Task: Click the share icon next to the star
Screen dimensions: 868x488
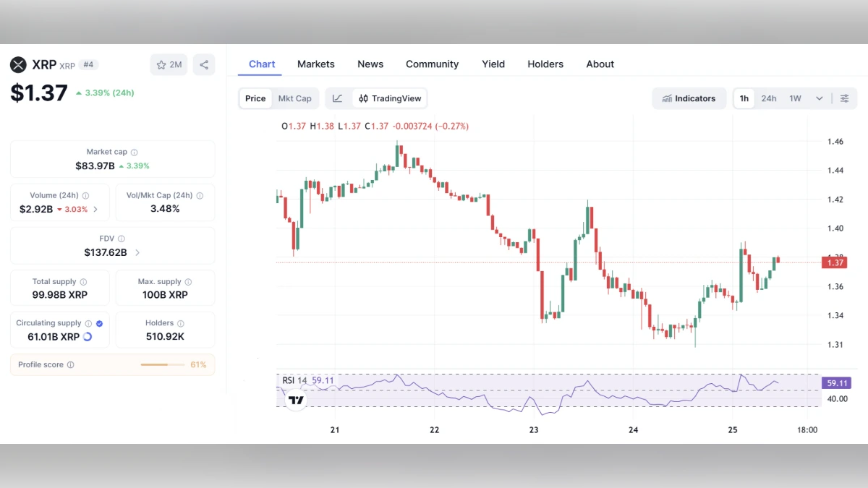Action: click(x=204, y=64)
